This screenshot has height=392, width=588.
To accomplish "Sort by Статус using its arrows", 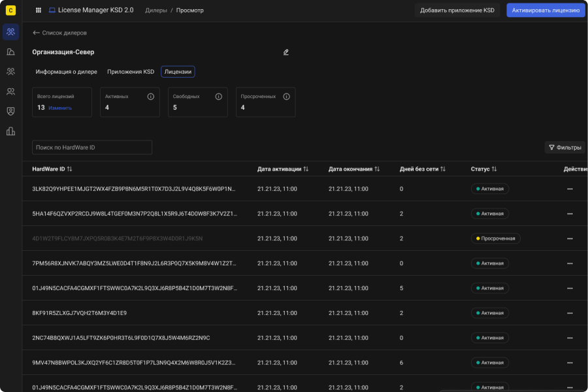I will point(495,169).
